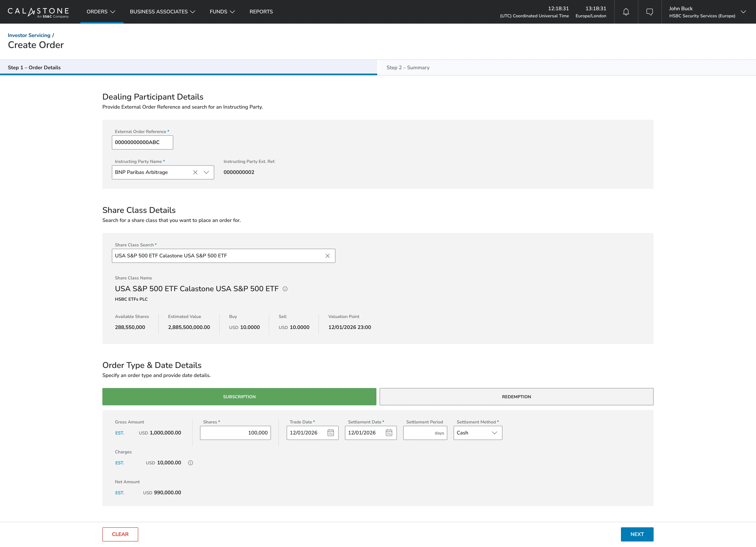The height and width of the screenshot is (547, 756).
Task: Select the Redemption order type
Action: (516, 397)
